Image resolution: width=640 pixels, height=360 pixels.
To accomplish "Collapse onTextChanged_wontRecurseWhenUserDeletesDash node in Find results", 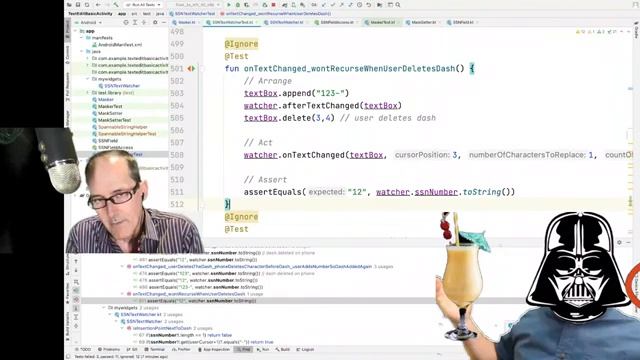I will 122,294.
